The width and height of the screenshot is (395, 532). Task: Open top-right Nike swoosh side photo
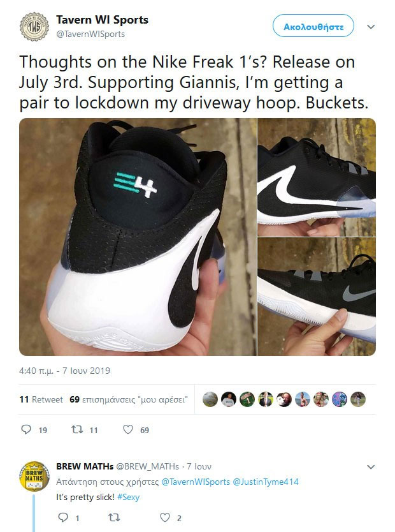317,177
